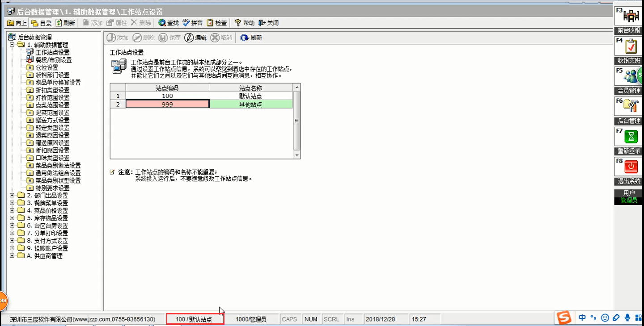This screenshot has height=326, width=644.
Task: Expand the 8. 支付方式设置 node
Action: 12,241
